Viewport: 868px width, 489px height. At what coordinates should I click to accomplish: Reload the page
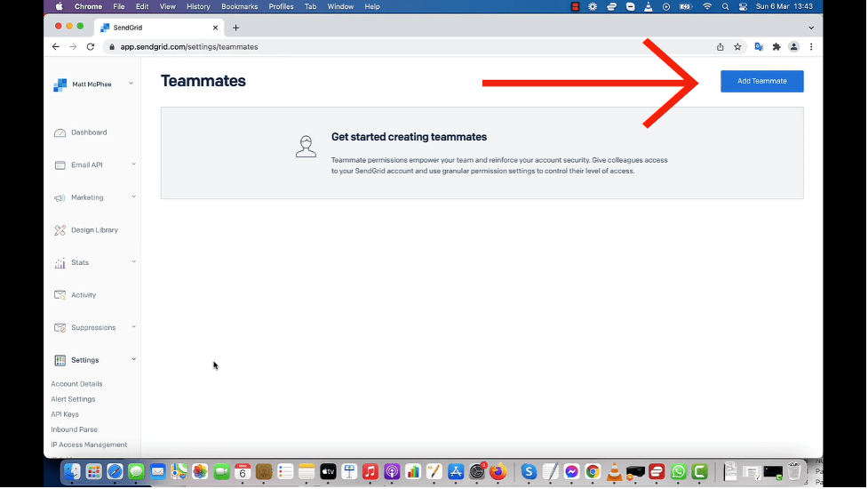[x=91, y=47]
